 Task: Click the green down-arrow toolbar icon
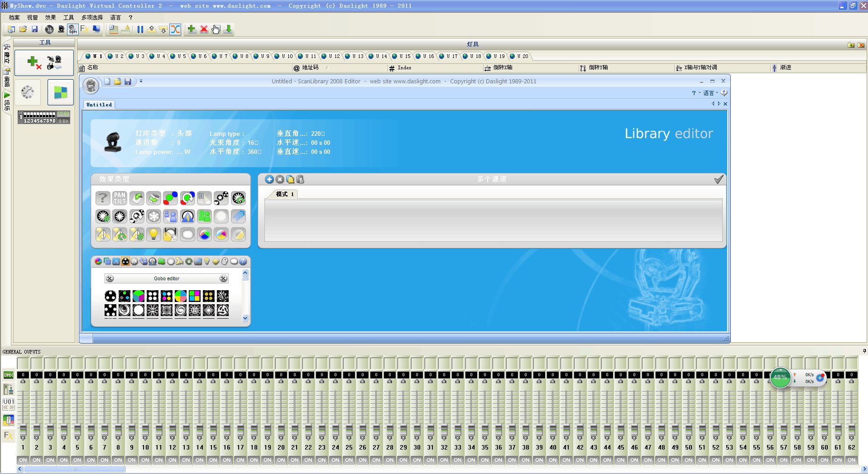click(228, 29)
